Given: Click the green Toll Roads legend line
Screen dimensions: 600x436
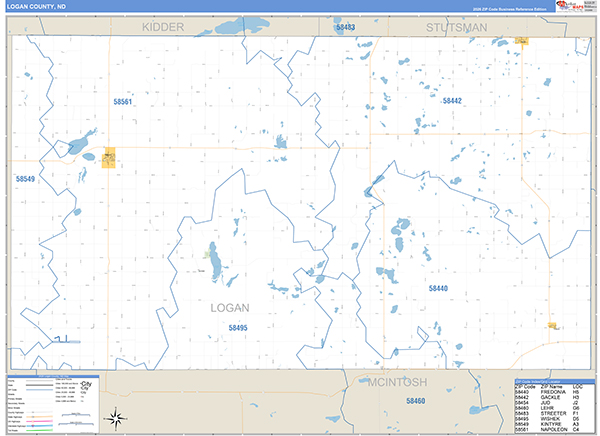Looking at the screenshot, I should pos(39,430).
